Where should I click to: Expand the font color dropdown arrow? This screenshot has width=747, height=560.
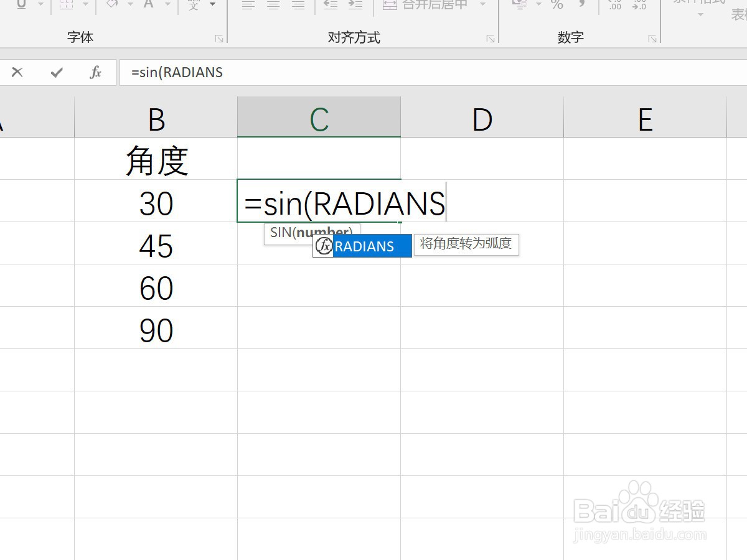coord(167,4)
